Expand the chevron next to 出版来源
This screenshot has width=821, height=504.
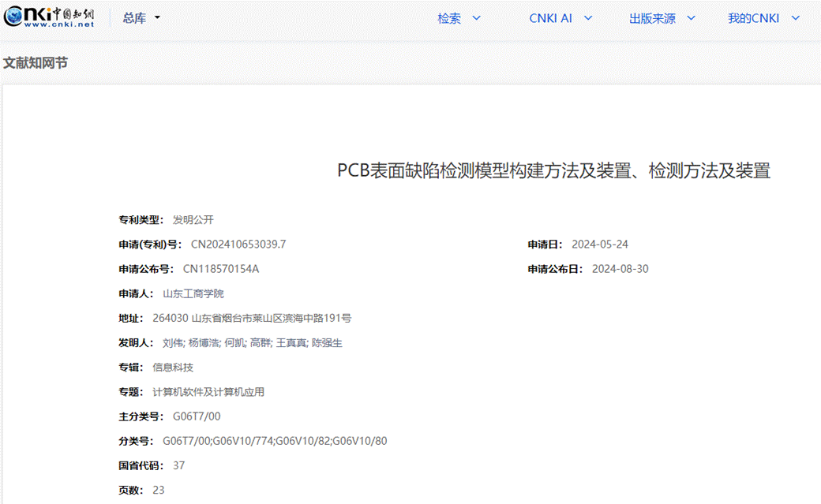click(691, 18)
